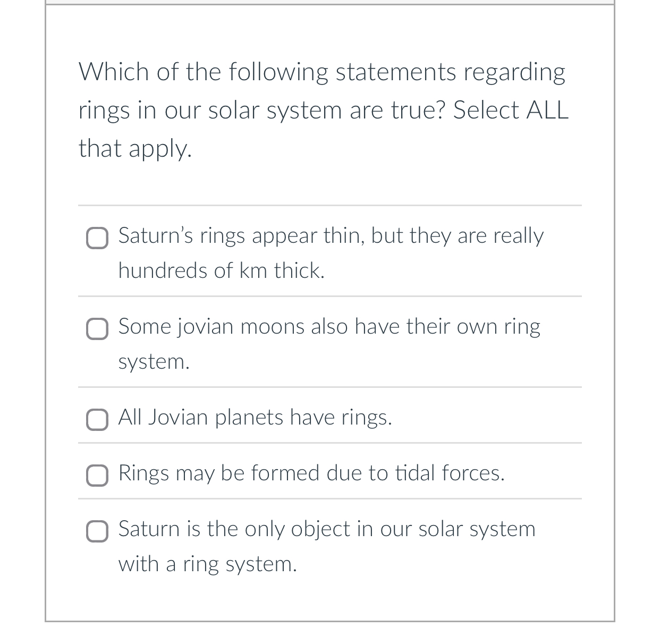
Task: Enable the 'All Jovian planets have rings' checkbox
Action: pyautogui.click(x=97, y=420)
